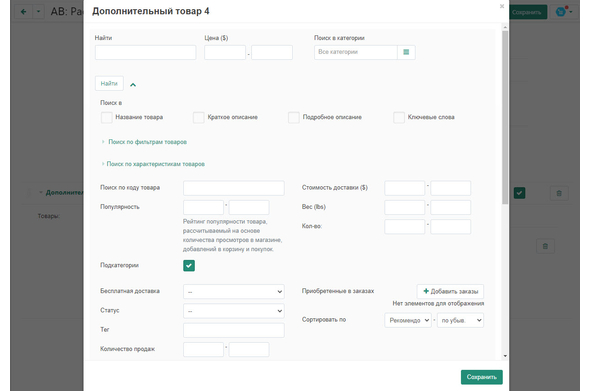The image size is (590, 391).
Task: Focus the Тег input field
Action: [x=234, y=330]
